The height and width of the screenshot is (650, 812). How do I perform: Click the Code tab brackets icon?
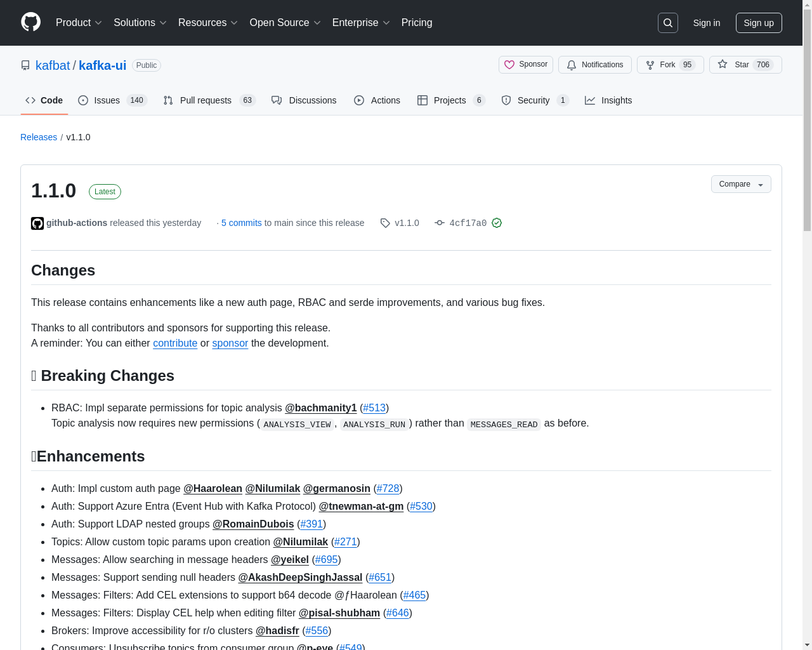(x=30, y=100)
